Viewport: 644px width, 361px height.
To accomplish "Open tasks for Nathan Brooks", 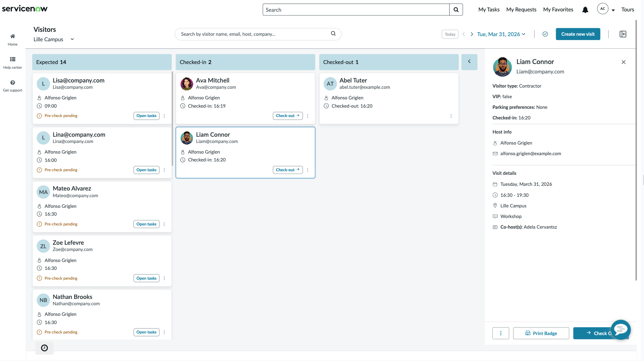I will coord(146,332).
